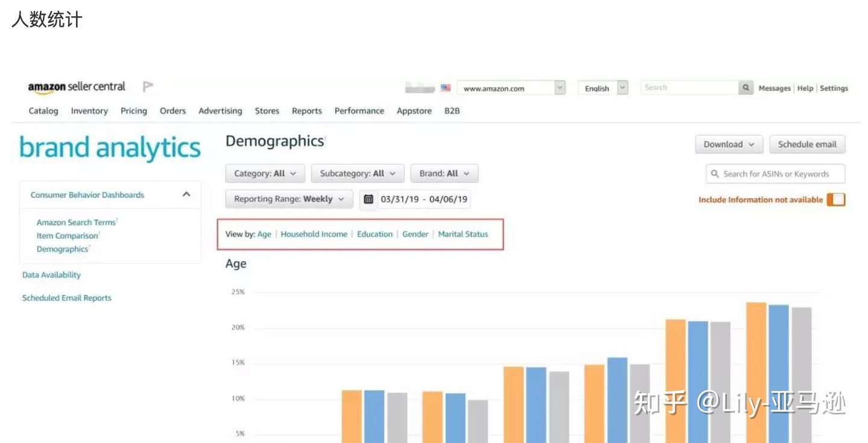Open the Performance menu
This screenshot has width=868, height=443.
[359, 111]
